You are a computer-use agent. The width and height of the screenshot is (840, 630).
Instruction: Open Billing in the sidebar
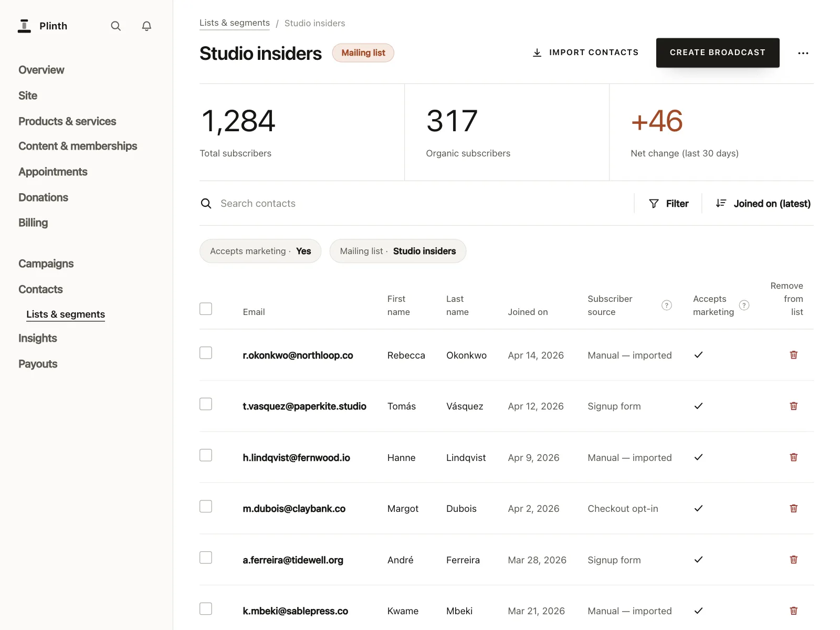33,223
